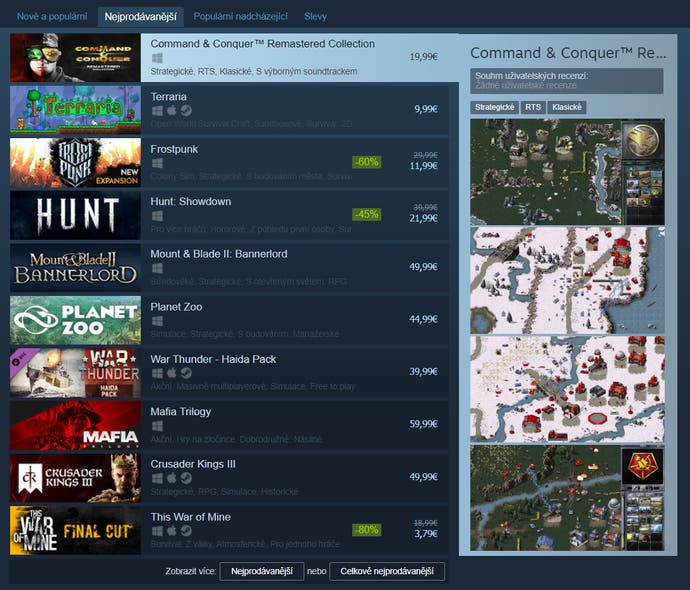Click the Crusader Kings III title text
The height and width of the screenshot is (590, 690).
193,464
